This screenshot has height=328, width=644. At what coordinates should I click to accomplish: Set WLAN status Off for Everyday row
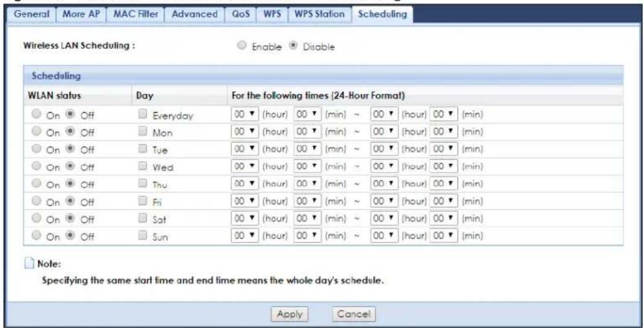coord(70,115)
